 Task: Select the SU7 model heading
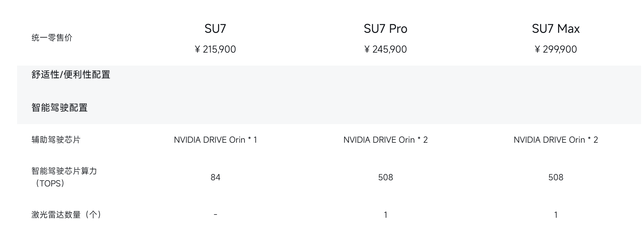(x=215, y=29)
